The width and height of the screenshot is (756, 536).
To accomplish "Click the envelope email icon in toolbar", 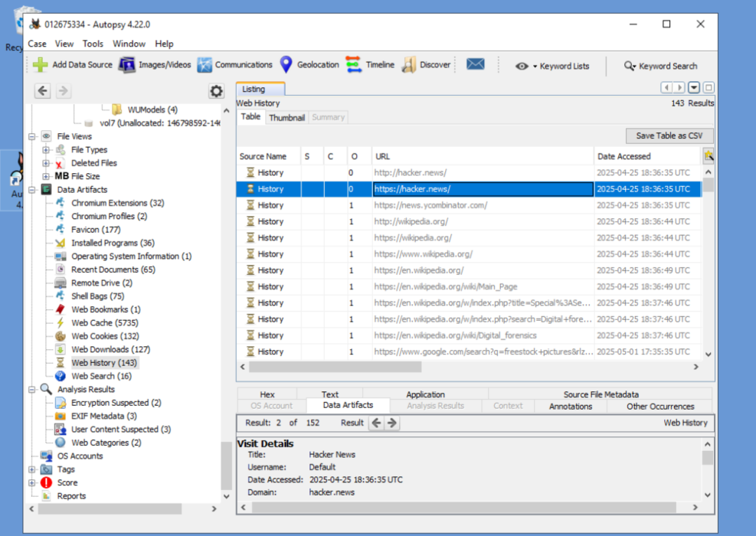I will pos(476,64).
